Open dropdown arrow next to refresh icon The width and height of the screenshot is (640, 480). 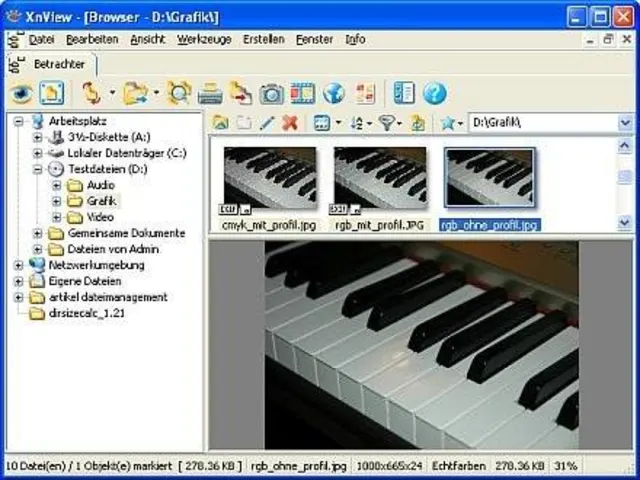coord(112,93)
